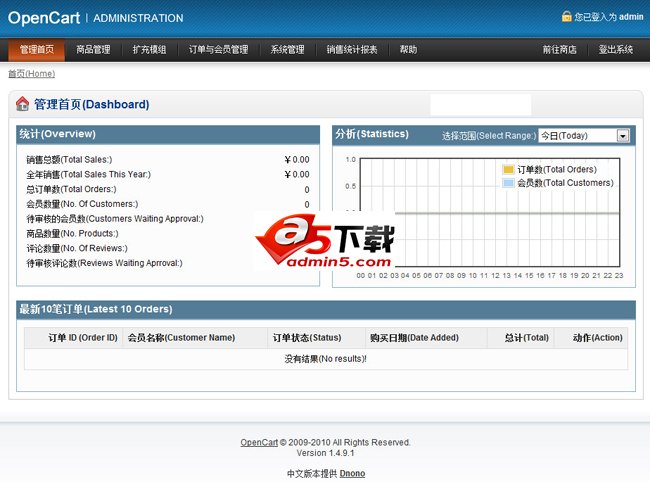This screenshot has height=482, width=650.
Task: Open the 扩充模组 menu
Action: [x=149, y=50]
